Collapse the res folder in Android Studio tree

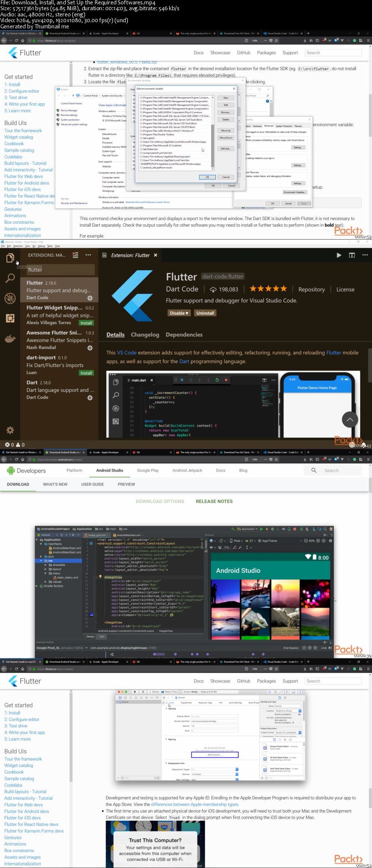click(x=41, y=561)
